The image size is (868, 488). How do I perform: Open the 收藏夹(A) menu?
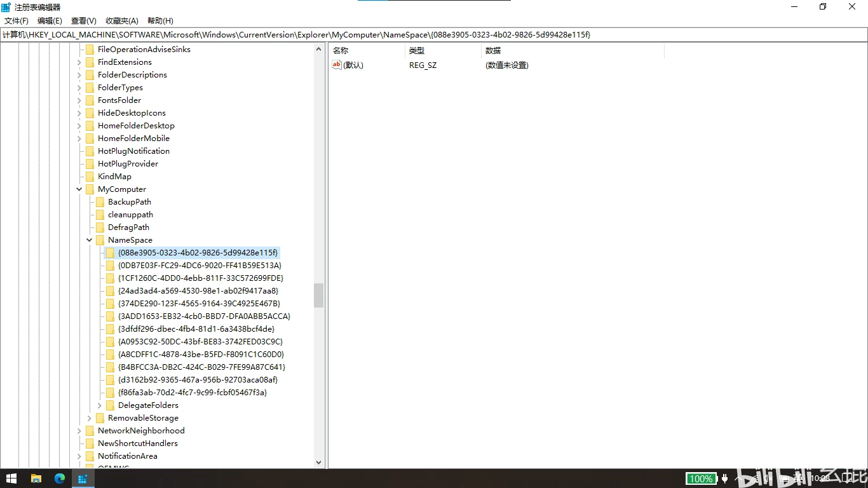point(122,21)
